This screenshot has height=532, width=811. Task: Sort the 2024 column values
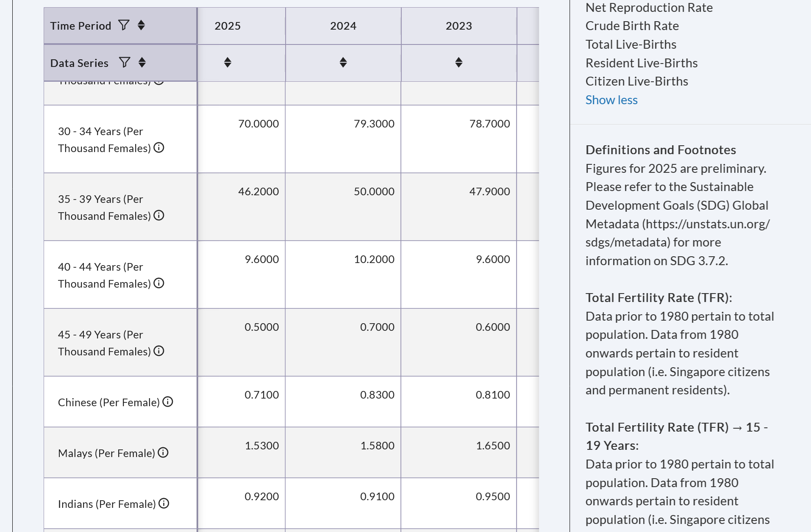(x=343, y=63)
